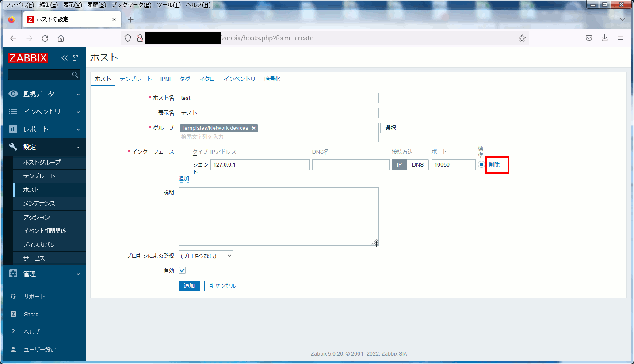Image resolution: width=634 pixels, height=364 pixels.
Task: Click the shield tracking protection icon
Action: pyautogui.click(x=128, y=38)
